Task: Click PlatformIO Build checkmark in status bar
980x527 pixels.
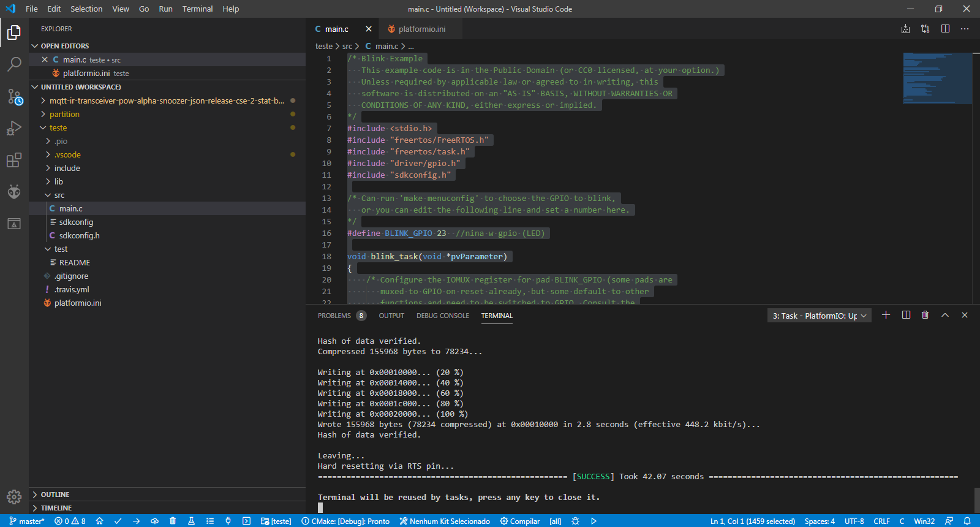Action: click(x=118, y=521)
